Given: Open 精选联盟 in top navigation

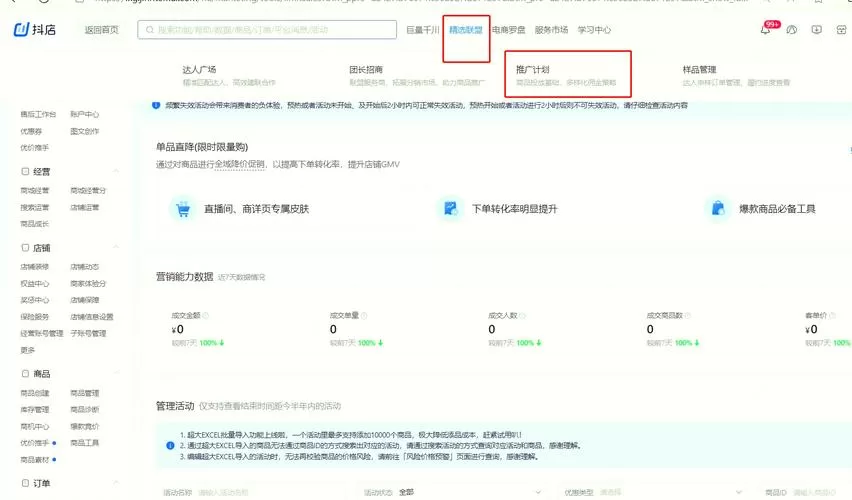Looking at the screenshot, I should click(466, 30).
